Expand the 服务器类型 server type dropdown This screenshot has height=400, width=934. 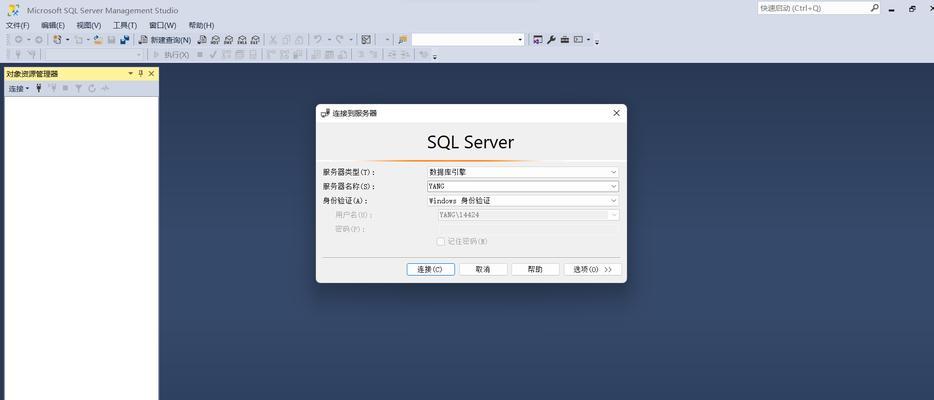(614, 172)
